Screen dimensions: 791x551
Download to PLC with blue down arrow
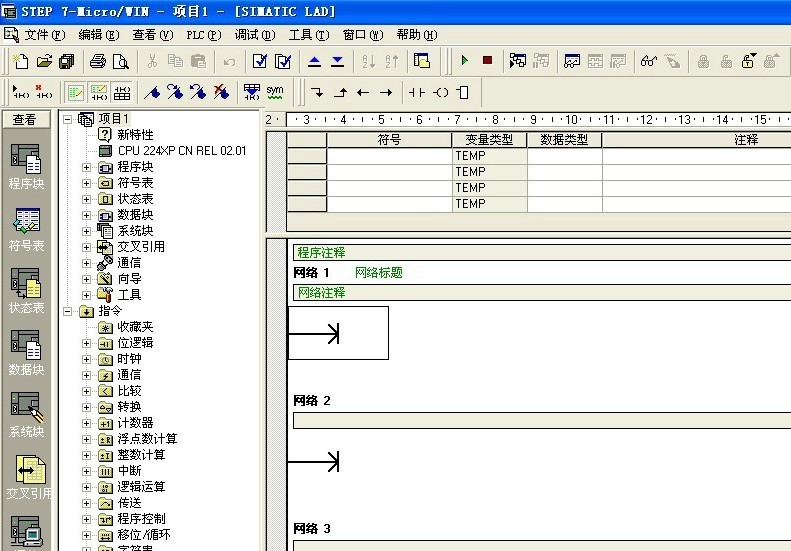(337, 62)
